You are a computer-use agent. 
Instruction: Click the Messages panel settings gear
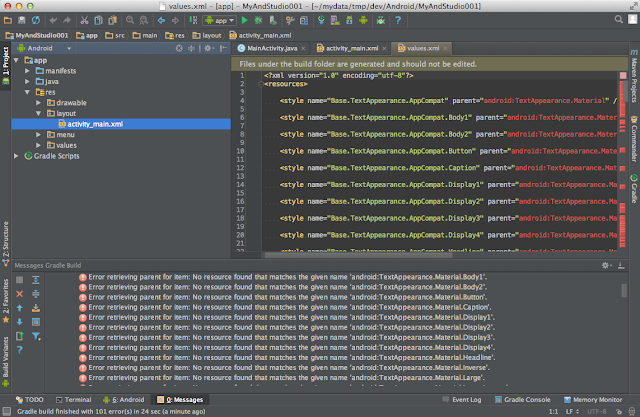click(606, 265)
